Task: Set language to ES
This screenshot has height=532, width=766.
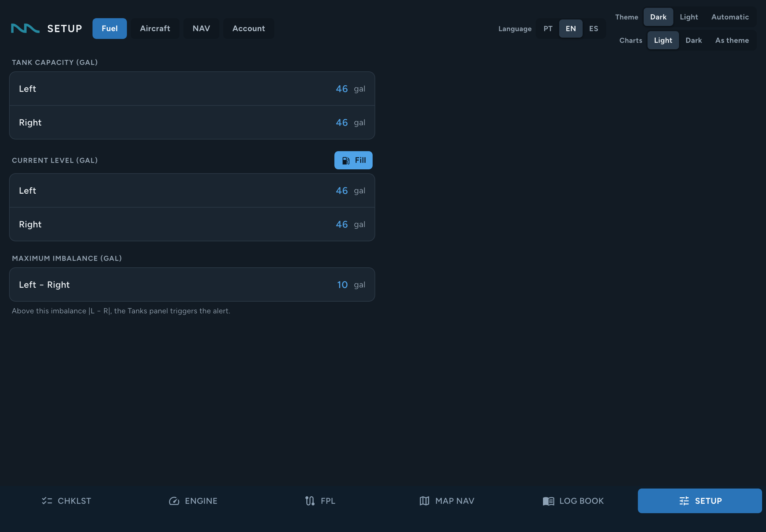Action: tap(593, 28)
